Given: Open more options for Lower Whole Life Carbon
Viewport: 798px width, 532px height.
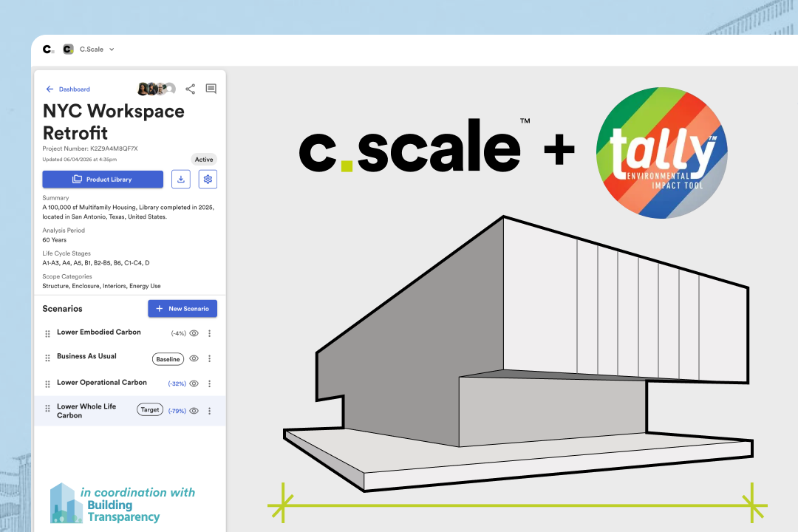Looking at the screenshot, I should click(x=209, y=411).
